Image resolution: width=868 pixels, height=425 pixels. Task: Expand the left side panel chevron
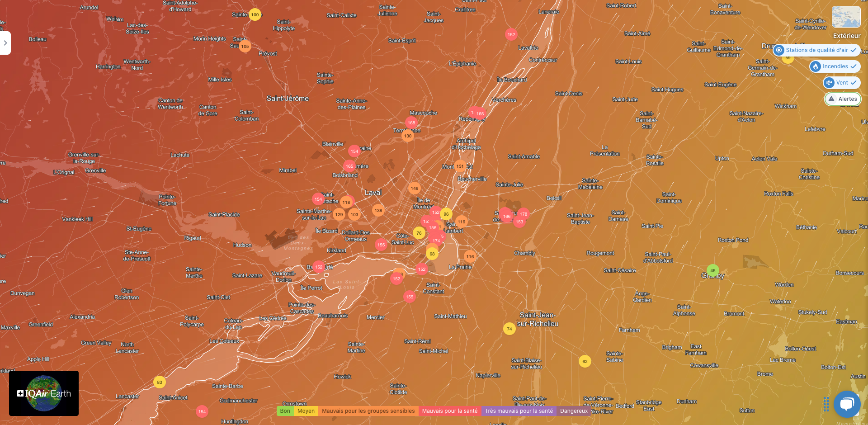click(x=5, y=43)
